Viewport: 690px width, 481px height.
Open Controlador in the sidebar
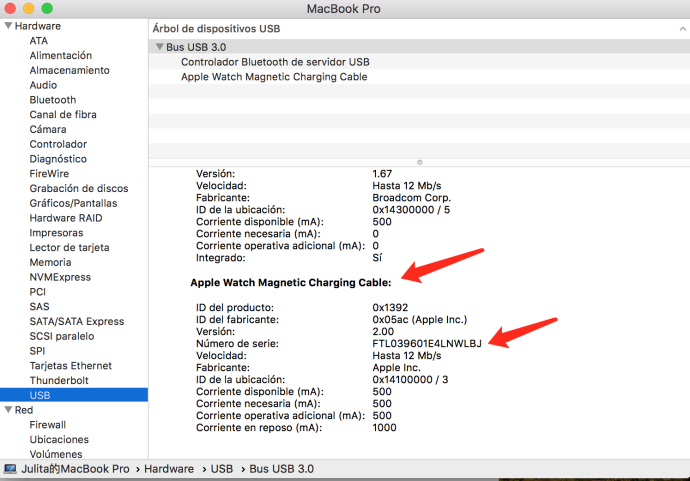click(x=58, y=144)
